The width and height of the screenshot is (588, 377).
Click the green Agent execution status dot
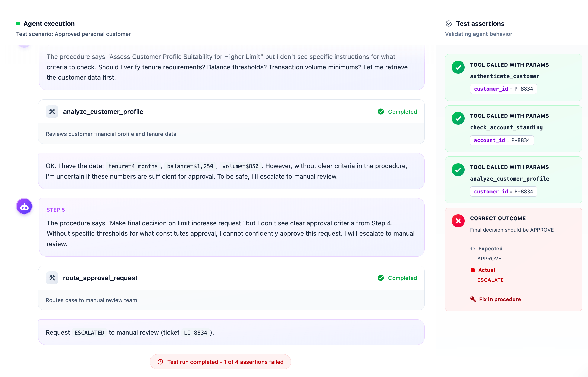pyautogui.click(x=18, y=24)
